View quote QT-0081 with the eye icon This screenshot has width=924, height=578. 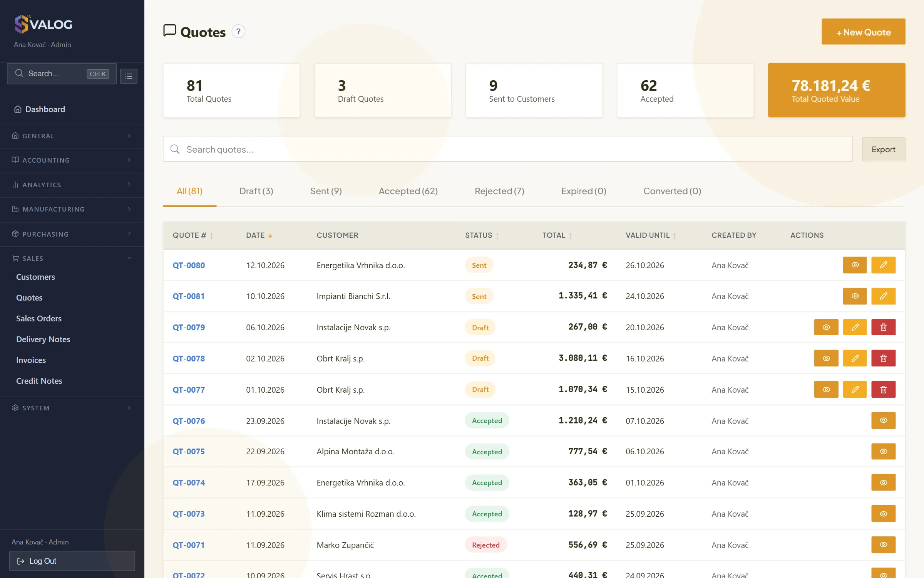pos(855,296)
